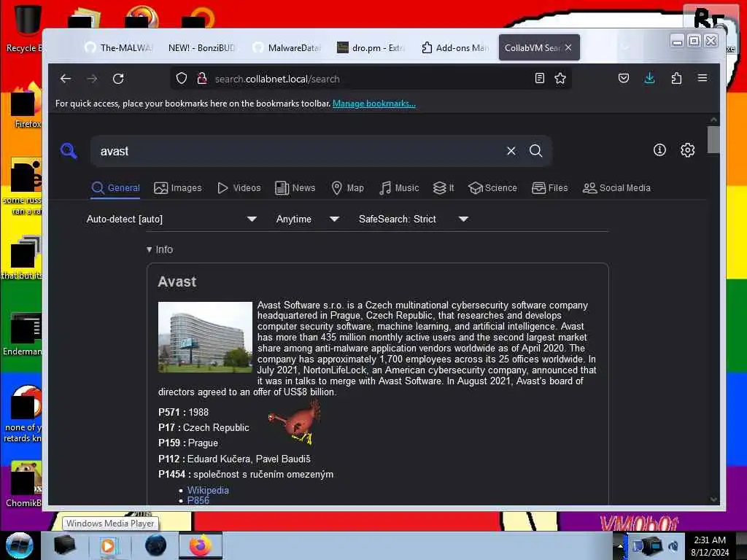This screenshot has width=747, height=560.
Task: Click the SearXNG magnifier logo
Action: (69, 151)
